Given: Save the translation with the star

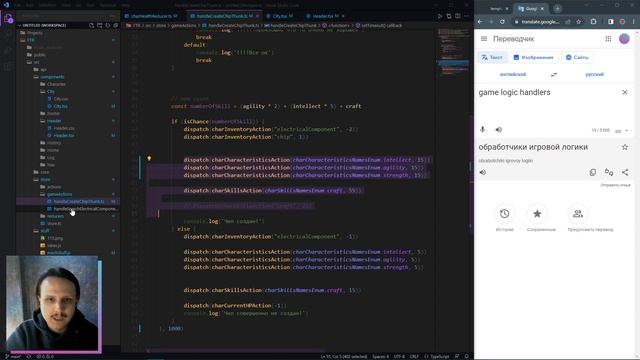Looking at the screenshot, I should pyautogui.click(x=625, y=147).
